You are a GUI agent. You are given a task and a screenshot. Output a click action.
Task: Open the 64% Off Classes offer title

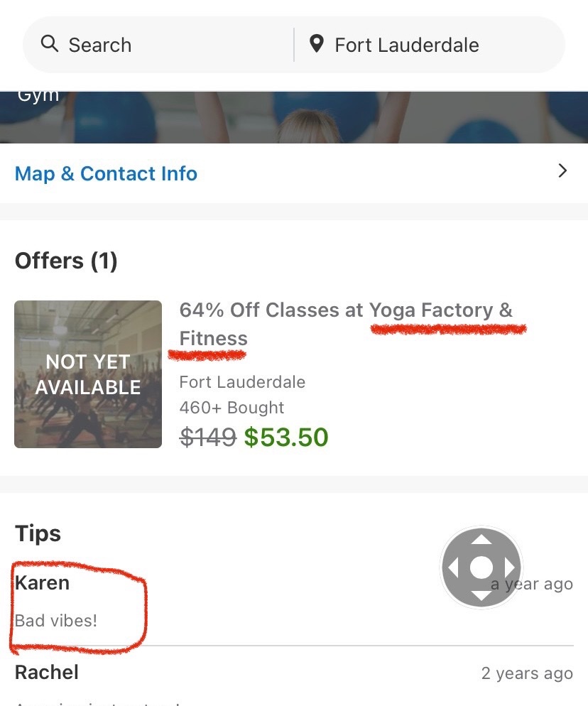point(345,324)
